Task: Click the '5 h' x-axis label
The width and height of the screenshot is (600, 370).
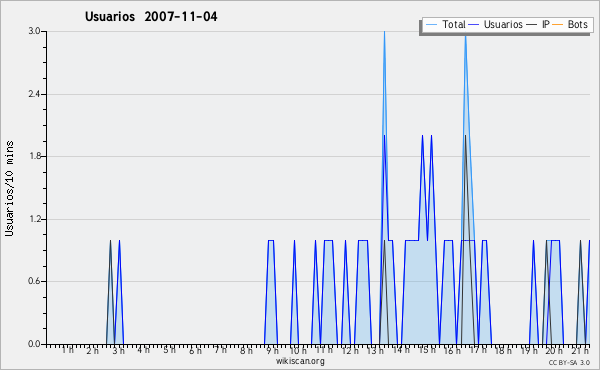Action: coord(169,350)
